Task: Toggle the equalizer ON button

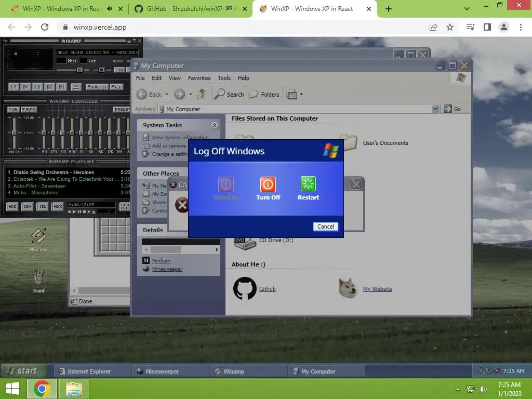Action: pos(13,109)
